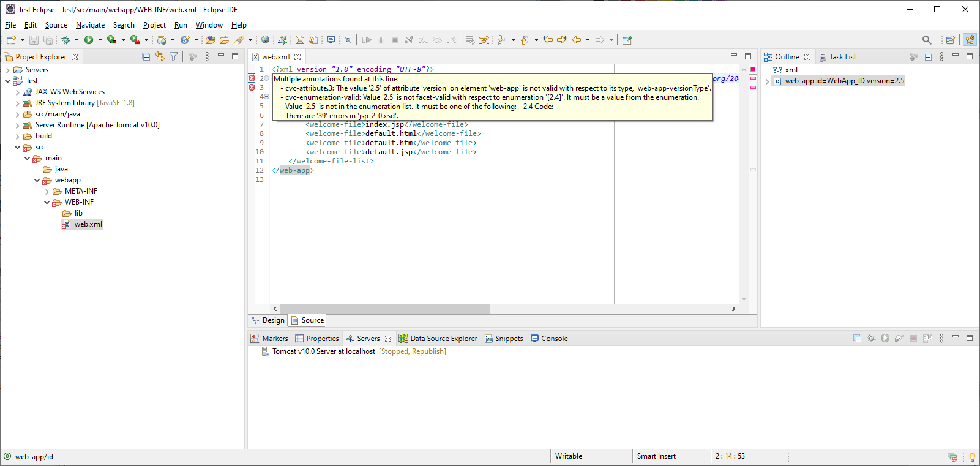Open the Debug button dropdown arrow

coord(77,40)
